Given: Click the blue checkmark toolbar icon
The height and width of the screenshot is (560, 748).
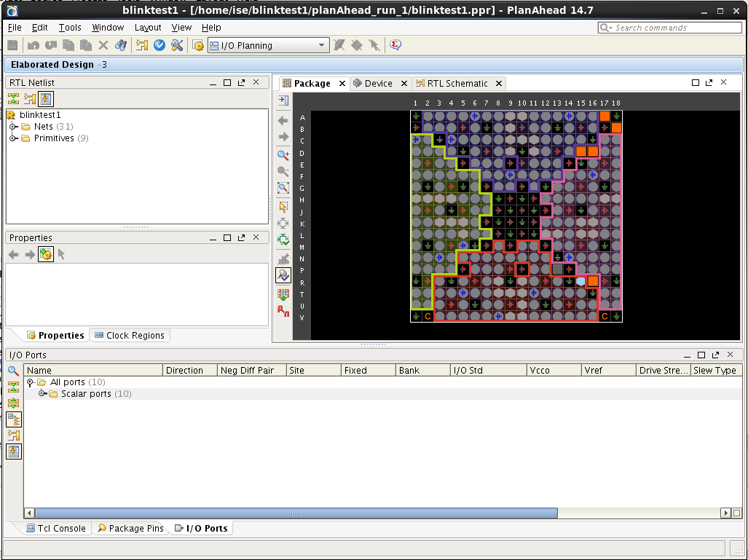Looking at the screenshot, I should pos(160,45).
